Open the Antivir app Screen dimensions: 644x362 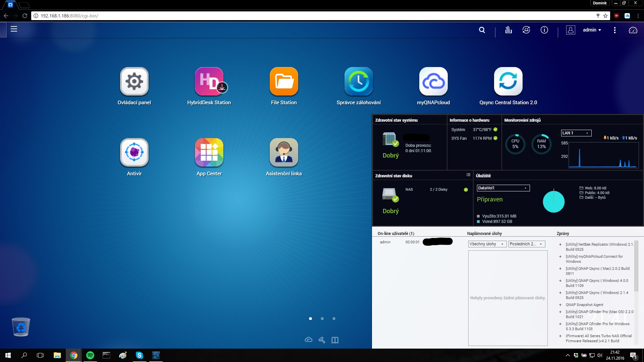coord(134,153)
